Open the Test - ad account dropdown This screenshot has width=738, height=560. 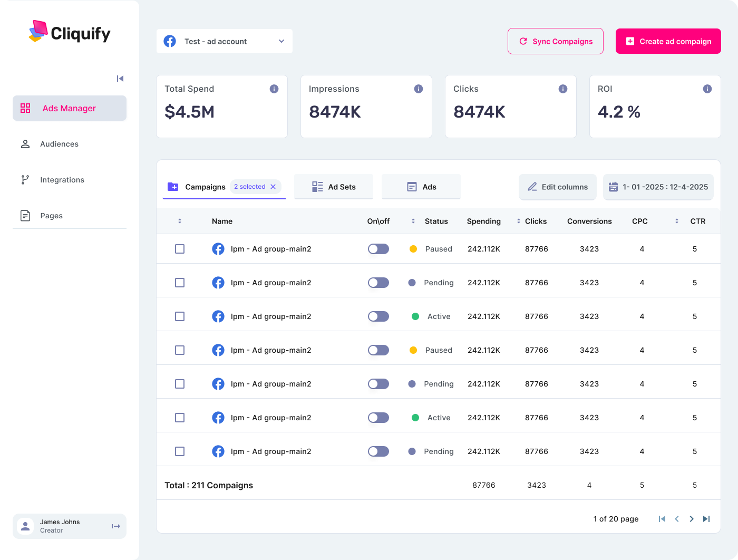tap(225, 41)
